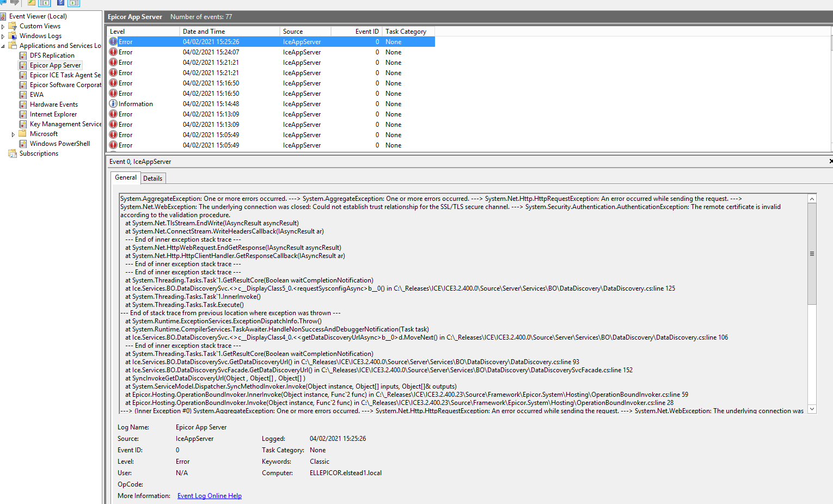The image size is (833, 504).
Task: Click the 'Number of events: 77' header text
Action: coord(201,17)
